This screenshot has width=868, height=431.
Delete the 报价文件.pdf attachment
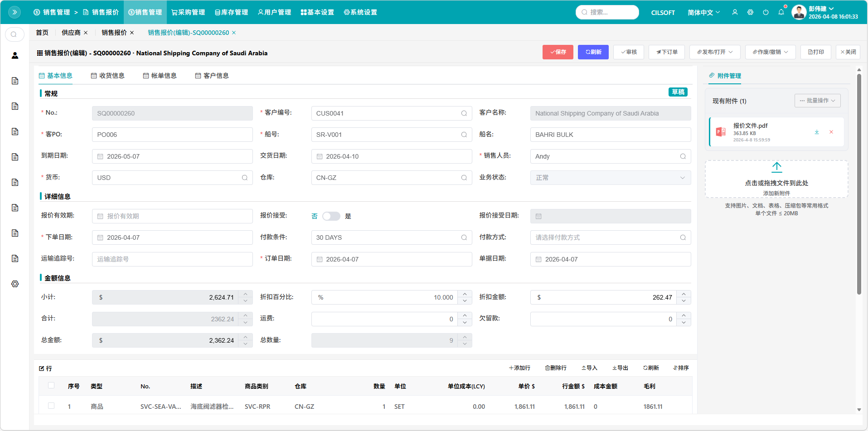831,132
